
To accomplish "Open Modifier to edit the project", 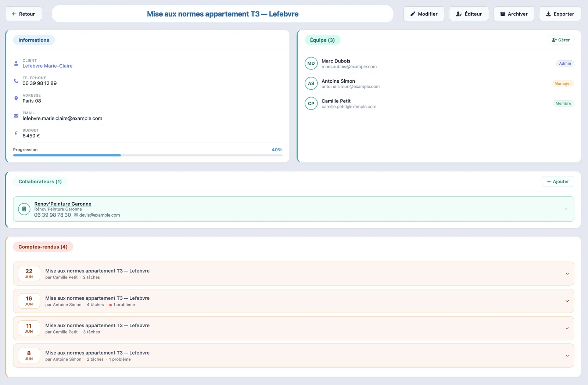I will [x=424, y=14].
